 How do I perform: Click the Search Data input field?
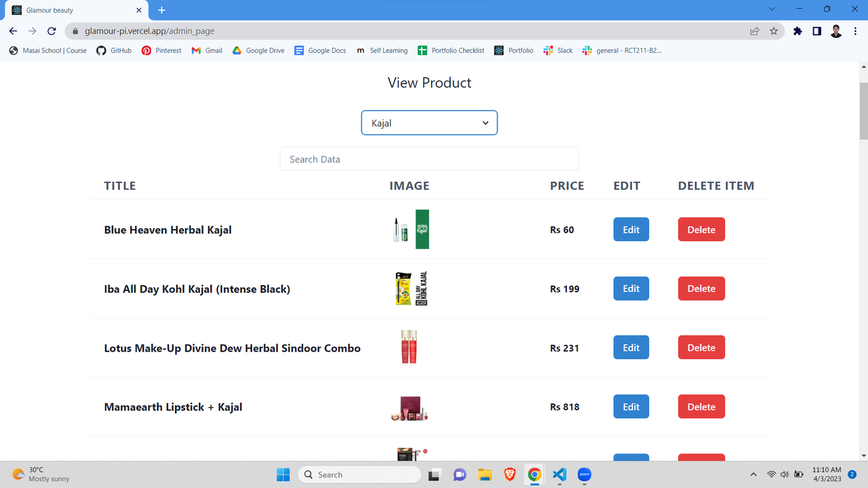[x=429, y=159]
